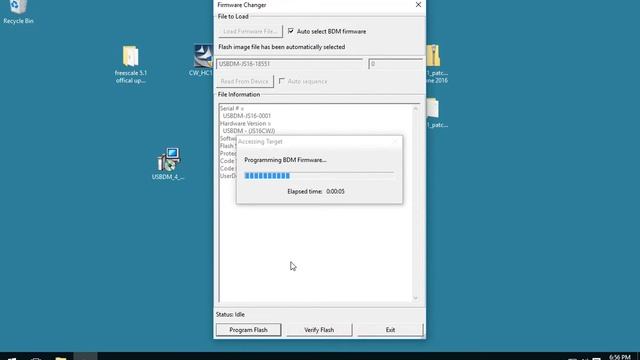Open the freescale 5.1 offical update folder
The height and width of the screenshot is (360, 640).
131,64
